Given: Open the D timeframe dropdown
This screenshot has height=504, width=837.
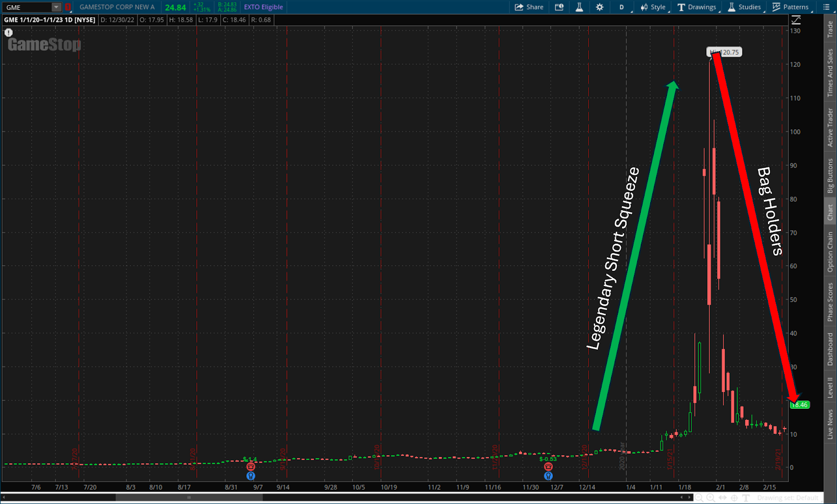Looking at the screenshot, I should [622, 7].
